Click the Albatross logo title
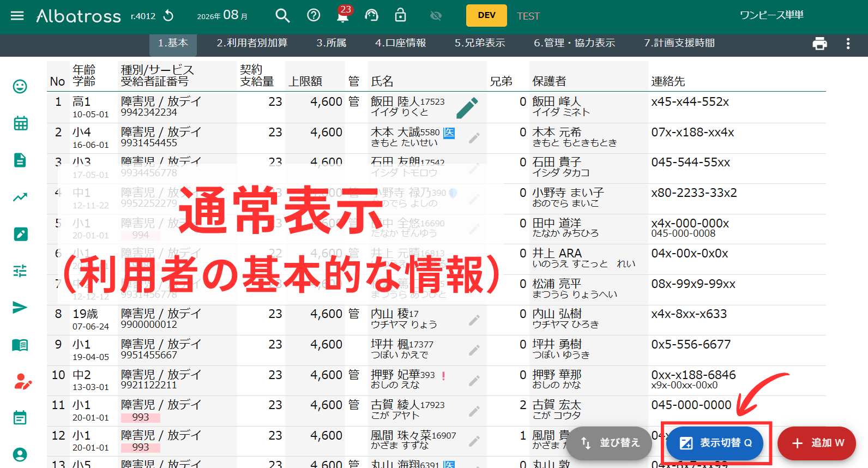Image resolution: width=868 pixels, height=468 pixels. coord(79,16)
